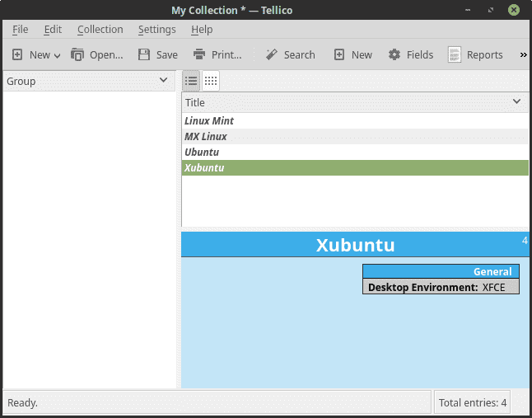Select the Ubuntu entry

(x=355, y=153)
